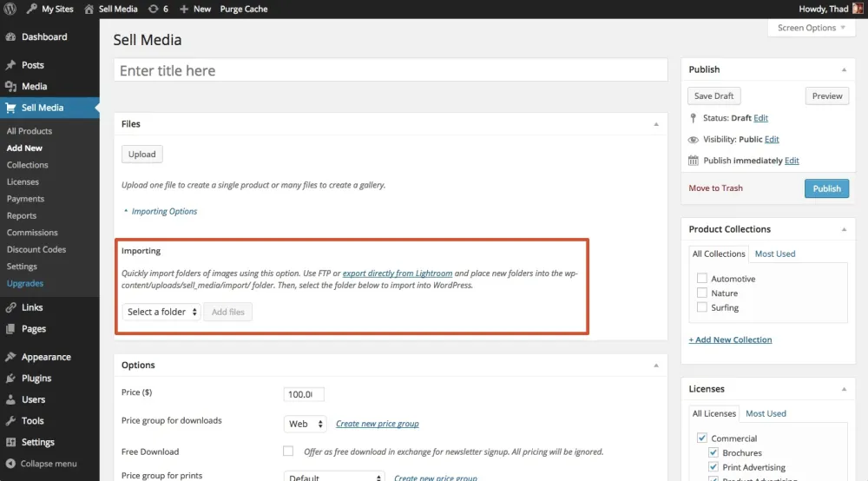
Task: Open the Web price group dropdown
Action: [x=305, y=424]
